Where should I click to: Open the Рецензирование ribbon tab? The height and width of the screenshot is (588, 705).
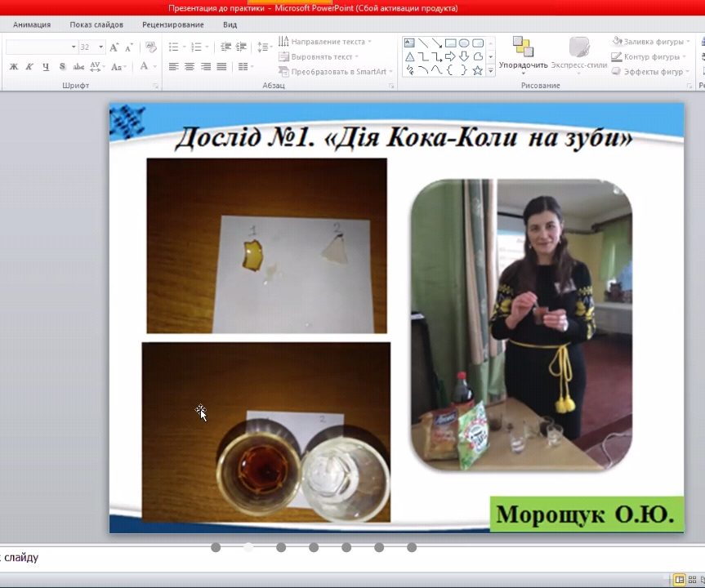point(172,24)
